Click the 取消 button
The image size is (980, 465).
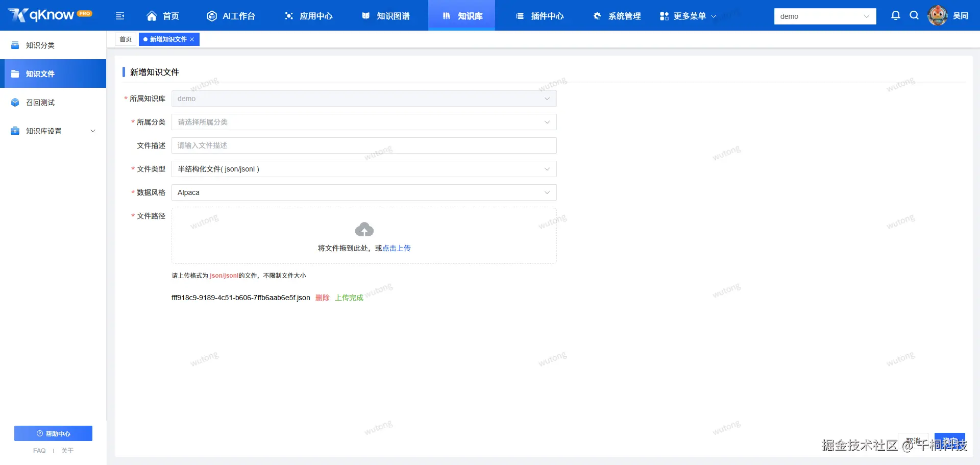click(x=913, y=441)
